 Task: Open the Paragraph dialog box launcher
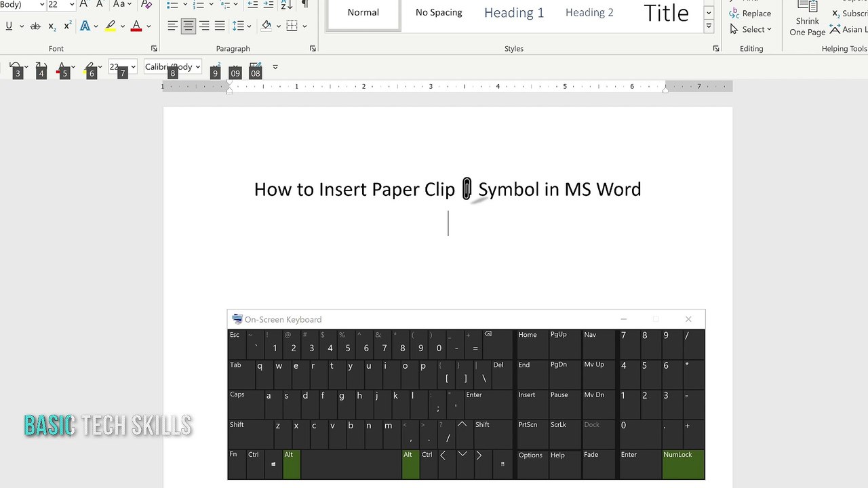coord(313,49)
